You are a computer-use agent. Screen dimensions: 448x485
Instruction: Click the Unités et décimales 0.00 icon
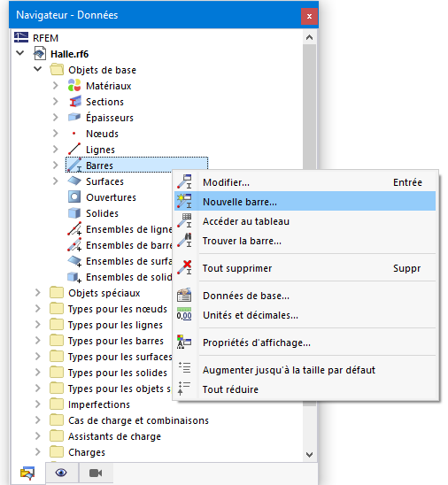click(x=184, y=314)
